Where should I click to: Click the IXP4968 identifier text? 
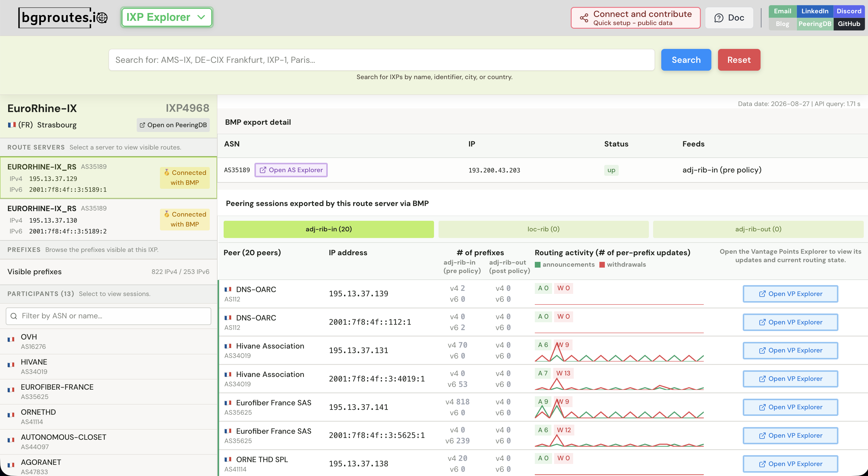click(x=187, y=108)
